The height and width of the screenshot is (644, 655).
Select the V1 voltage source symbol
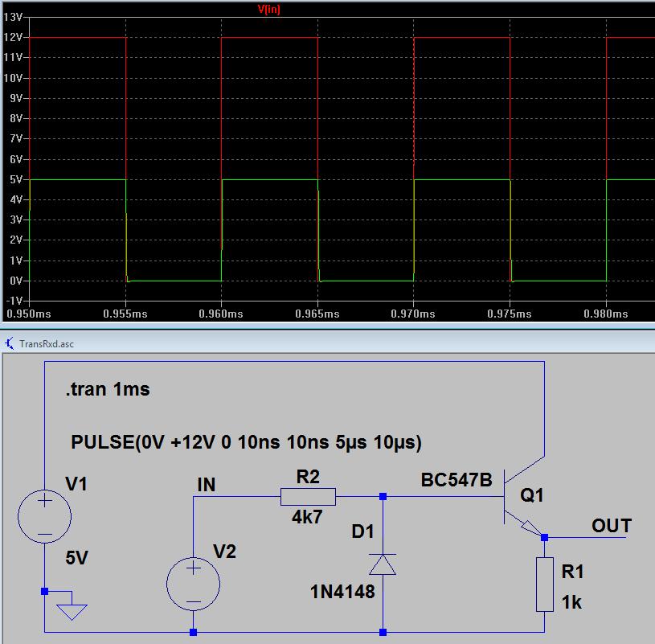pos(45,516)
